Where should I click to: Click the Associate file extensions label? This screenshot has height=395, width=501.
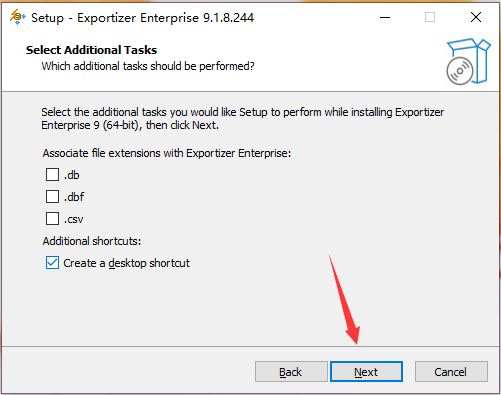(x=167, y=153)
